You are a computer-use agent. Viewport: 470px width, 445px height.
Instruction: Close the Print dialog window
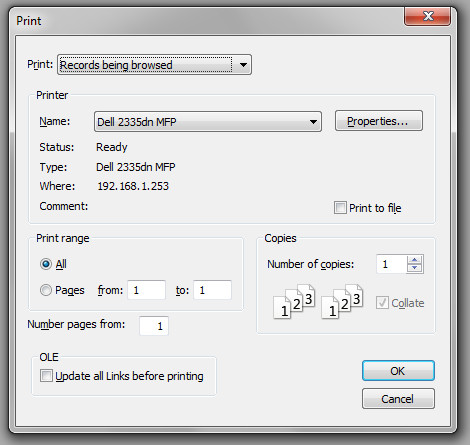click(428, 16)
